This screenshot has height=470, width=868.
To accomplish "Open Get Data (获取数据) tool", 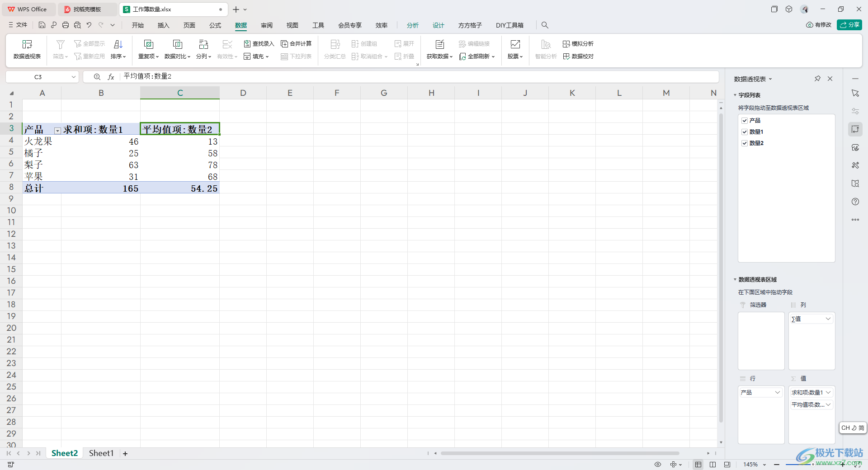I will click(439, 49).
